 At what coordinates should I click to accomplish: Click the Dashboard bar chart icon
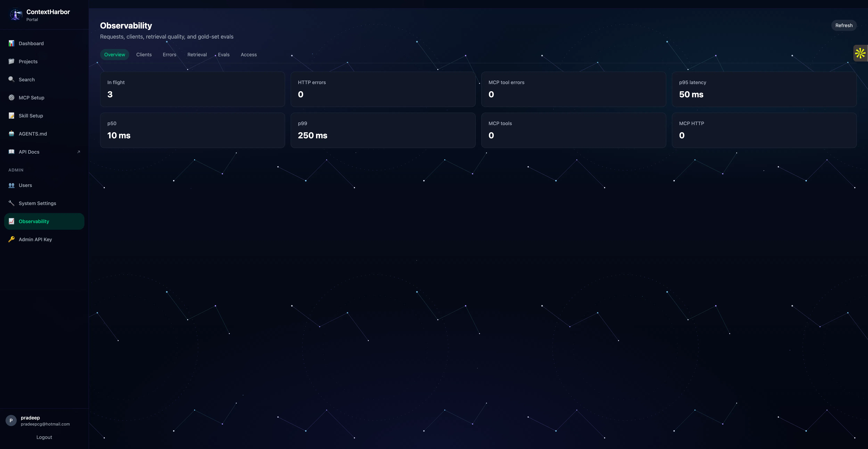tap(11, 43)
